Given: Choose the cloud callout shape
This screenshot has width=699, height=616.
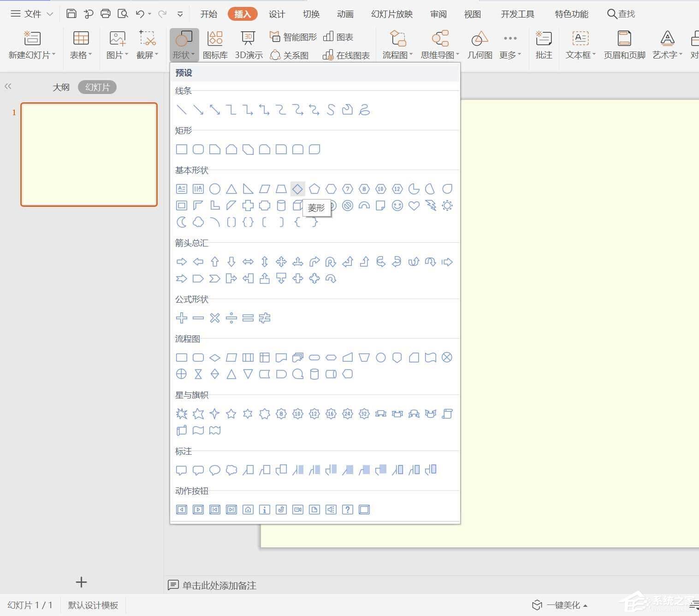Looking at the screenshot, I should pyautogui.click(x=231, y=470).
